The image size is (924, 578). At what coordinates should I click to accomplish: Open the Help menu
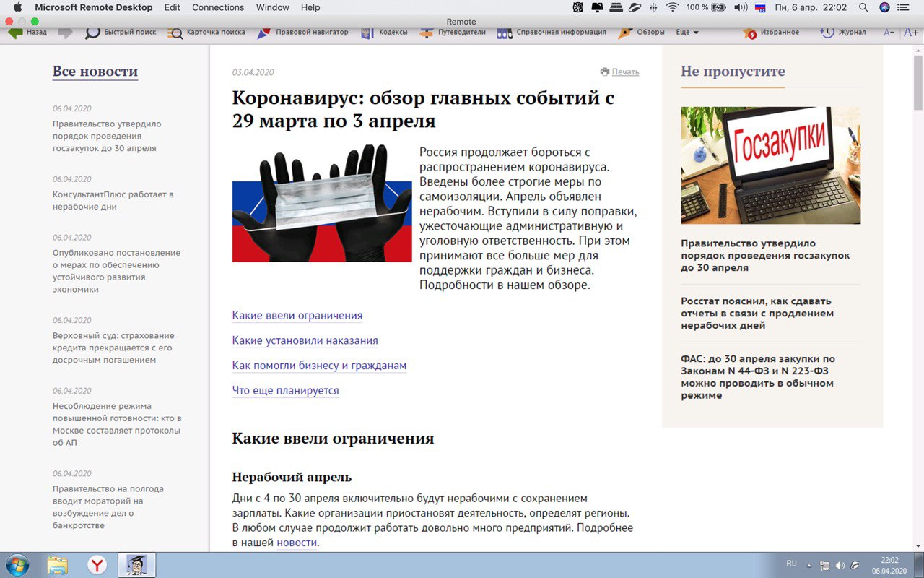[310, 7]
